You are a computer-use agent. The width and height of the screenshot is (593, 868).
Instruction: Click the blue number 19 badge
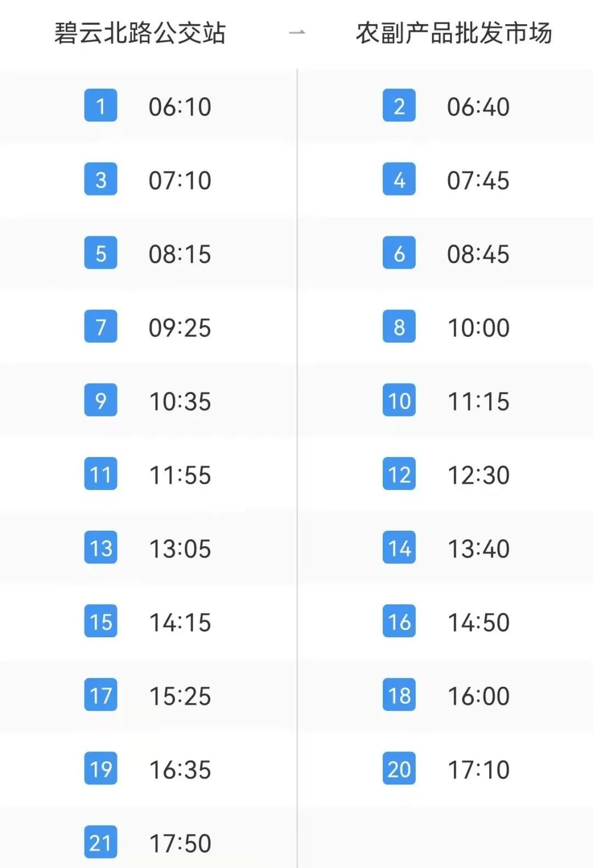click(100, 768)
